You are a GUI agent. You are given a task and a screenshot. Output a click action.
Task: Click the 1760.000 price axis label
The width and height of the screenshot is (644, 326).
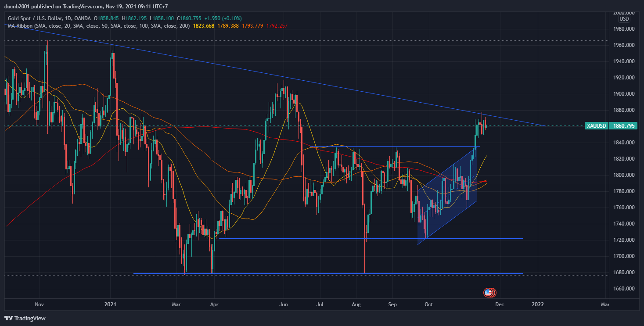click(623, 208)
